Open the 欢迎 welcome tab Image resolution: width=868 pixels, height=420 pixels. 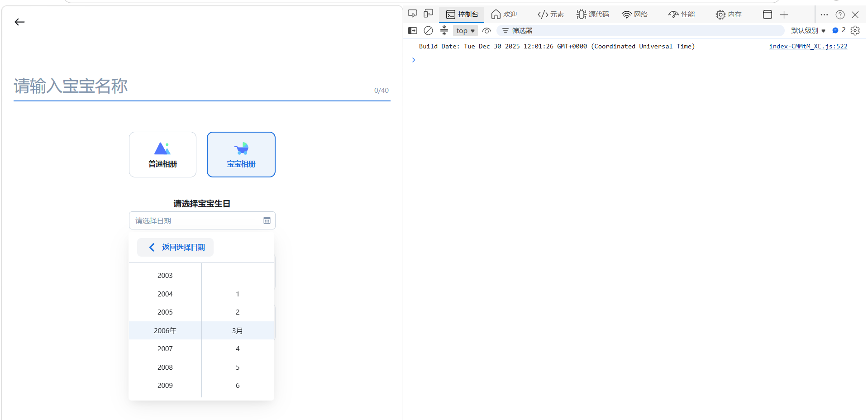tap(504, 14)
